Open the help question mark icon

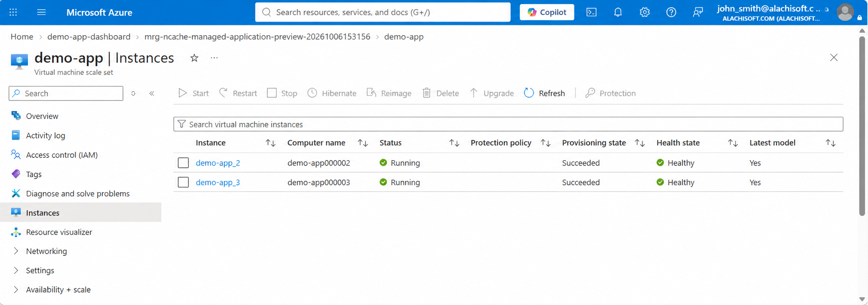click(x=671, y=12)
